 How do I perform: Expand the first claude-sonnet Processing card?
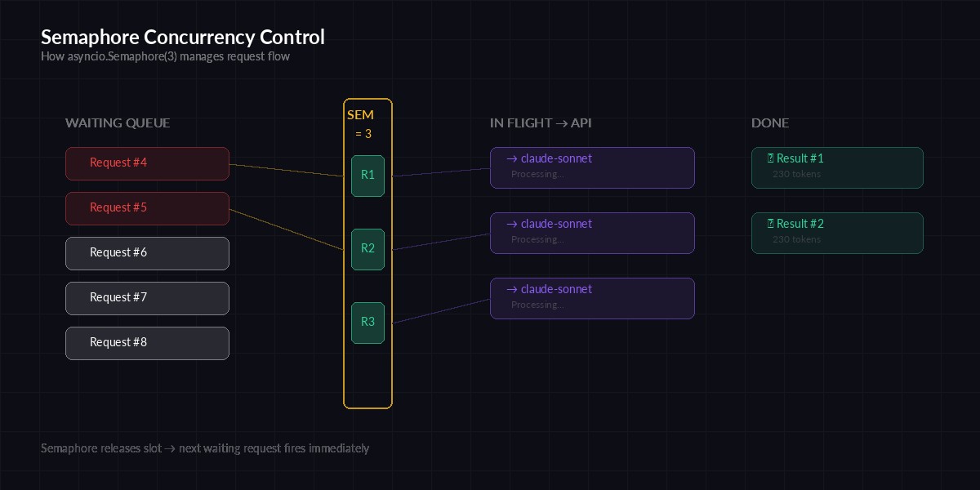592,167
